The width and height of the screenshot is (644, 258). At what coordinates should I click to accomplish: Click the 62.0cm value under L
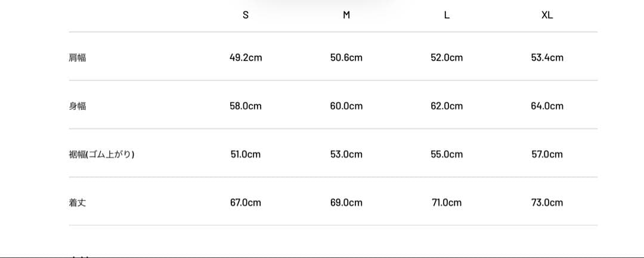click(x=447, y=106)
